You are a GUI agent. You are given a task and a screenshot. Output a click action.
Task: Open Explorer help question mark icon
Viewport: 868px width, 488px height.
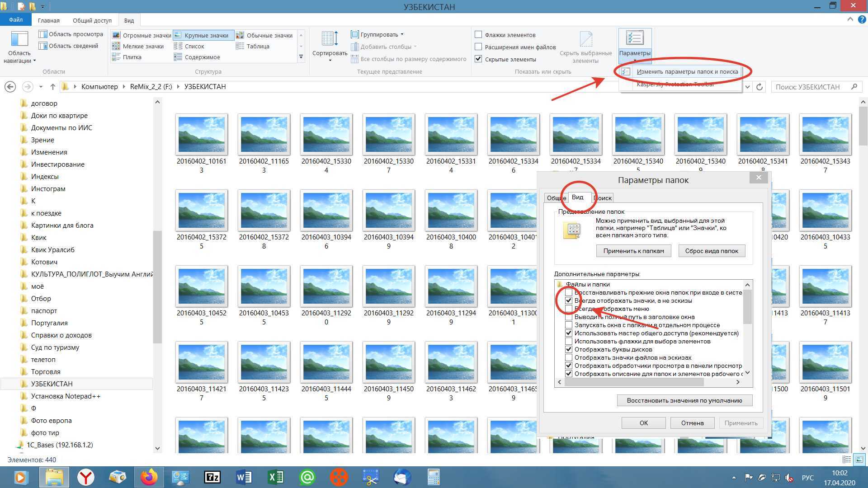point(862,20)
